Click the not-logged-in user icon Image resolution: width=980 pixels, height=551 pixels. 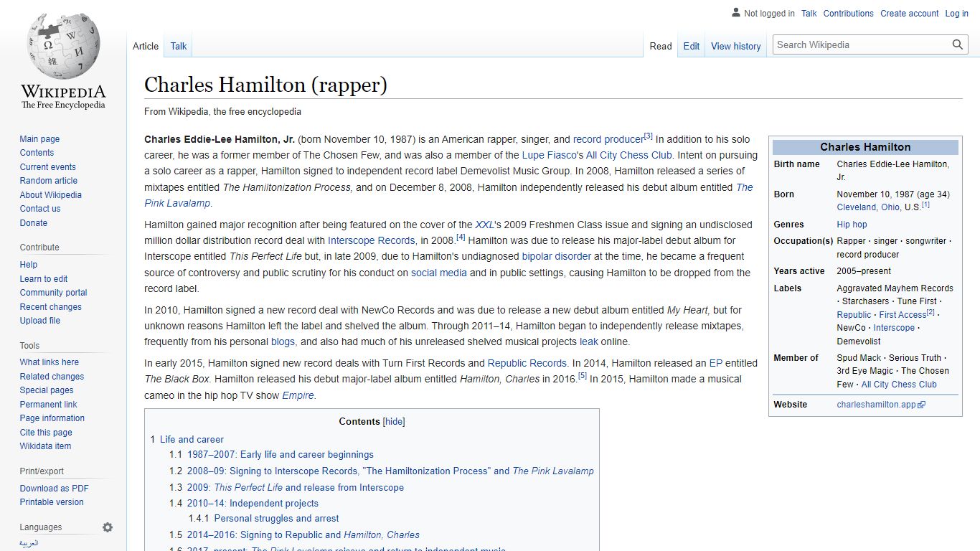pos(736,13)
